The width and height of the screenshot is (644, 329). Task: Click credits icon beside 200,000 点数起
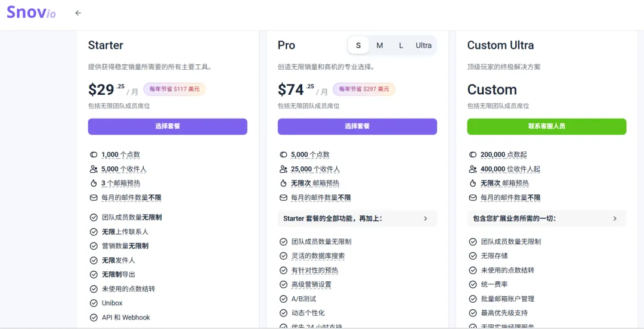click(x=473, y=155)
